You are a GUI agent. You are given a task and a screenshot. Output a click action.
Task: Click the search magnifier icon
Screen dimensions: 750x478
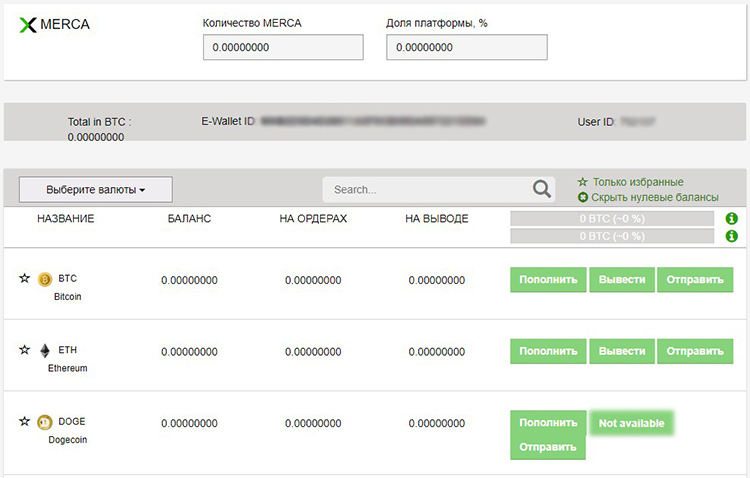(541, 189)
